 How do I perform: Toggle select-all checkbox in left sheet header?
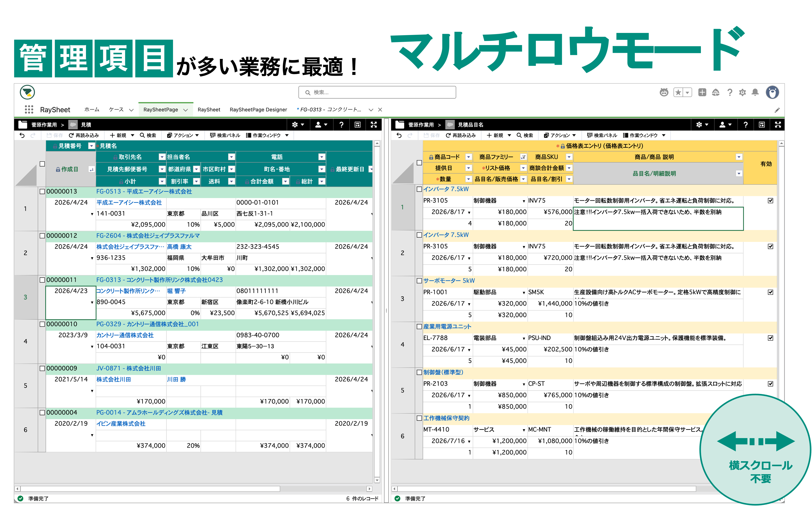pos(42,164)
